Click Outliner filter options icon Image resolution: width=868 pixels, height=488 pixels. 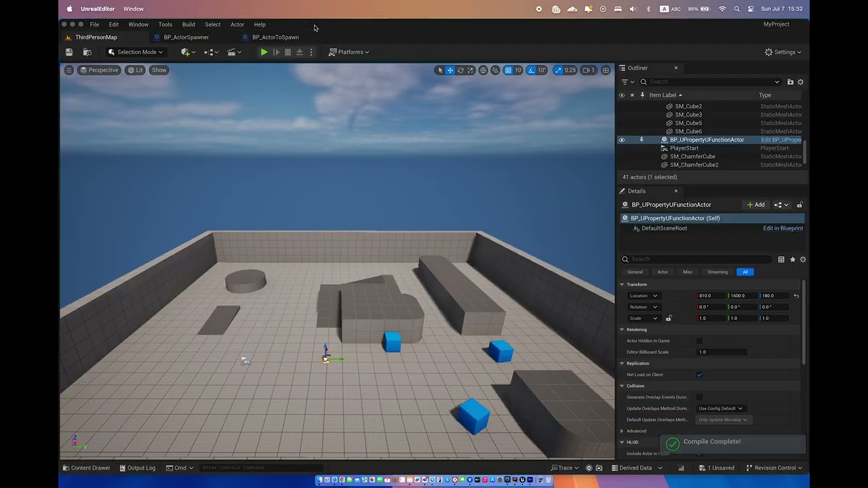tap(627, 81)
